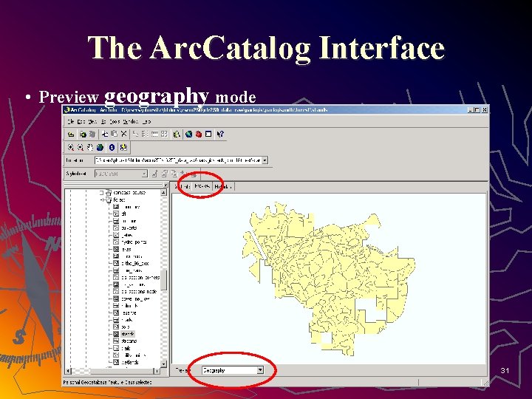Click the Up One Level toolbar icon
This screenshot has width=532, height=399.
71,134
